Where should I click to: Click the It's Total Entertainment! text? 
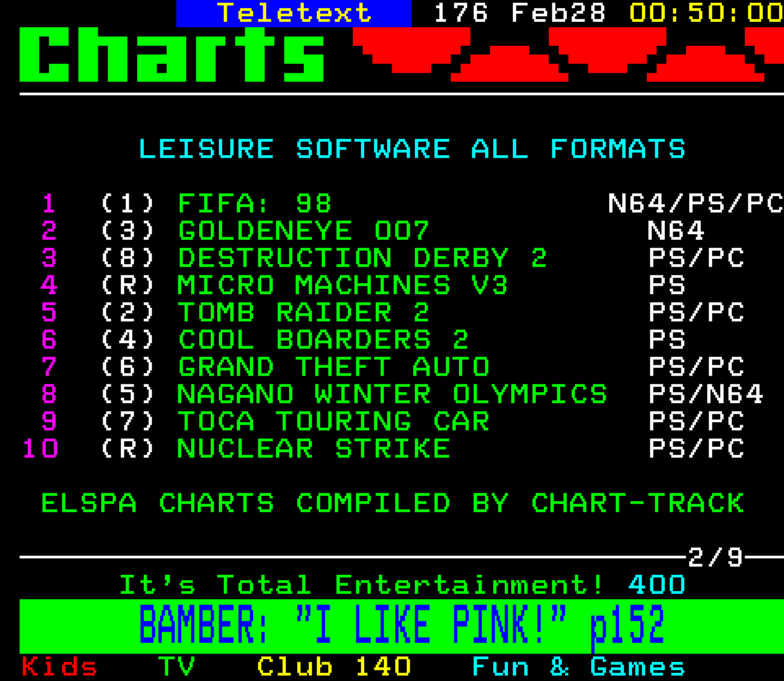tap(362, 585)
